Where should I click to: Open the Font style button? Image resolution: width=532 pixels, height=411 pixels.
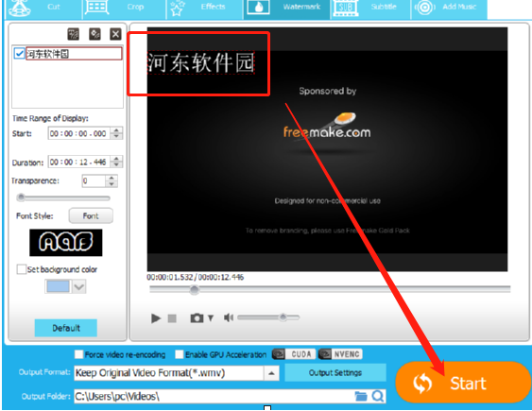[91, 216]
